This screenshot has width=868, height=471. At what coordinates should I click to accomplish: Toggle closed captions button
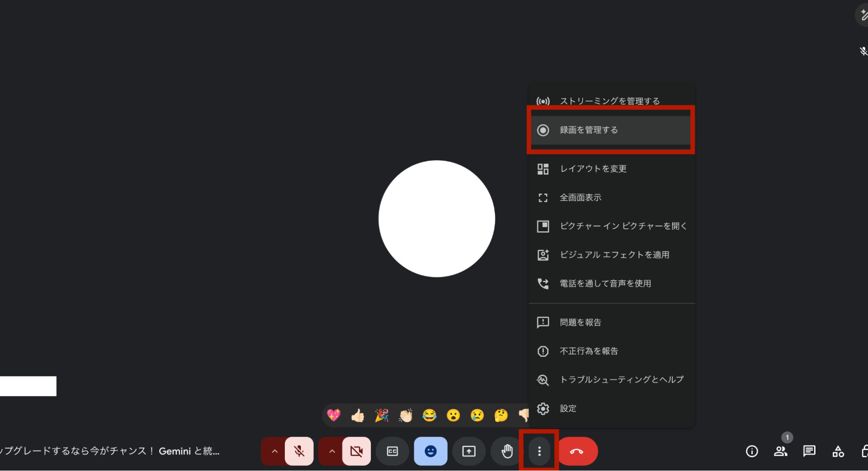click(x=393, y=451)
